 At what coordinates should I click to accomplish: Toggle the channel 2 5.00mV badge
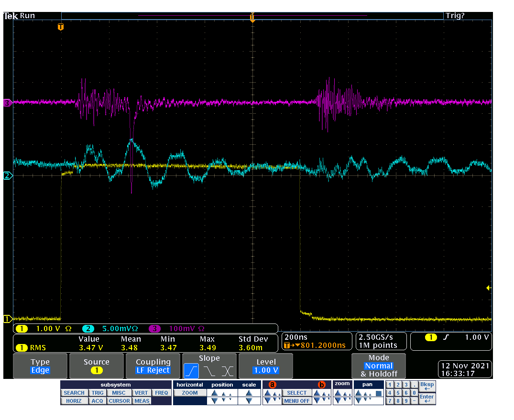(112, 329)
